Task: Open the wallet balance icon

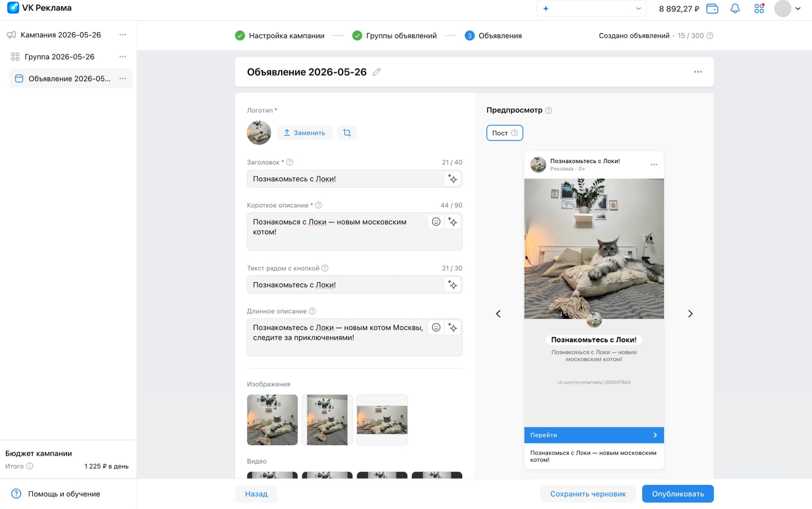Action: pyautogui.click(x=712, y=9)
